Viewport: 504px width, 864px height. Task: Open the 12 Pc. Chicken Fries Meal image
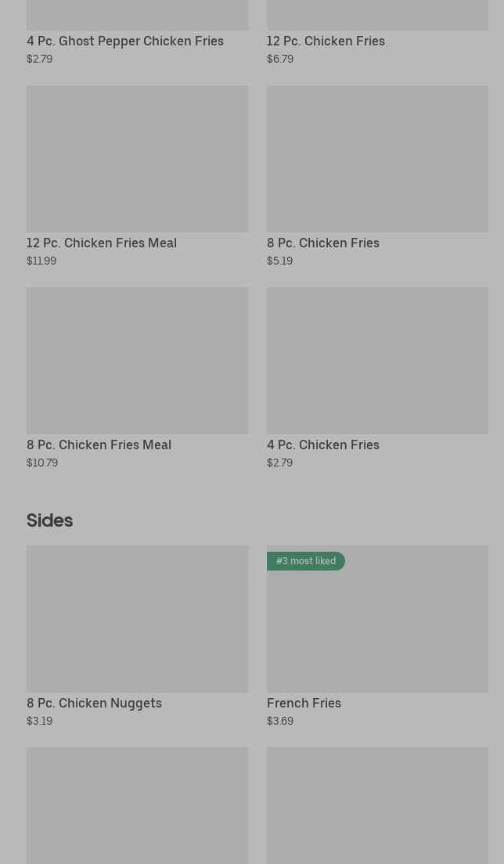coord(137,158)
